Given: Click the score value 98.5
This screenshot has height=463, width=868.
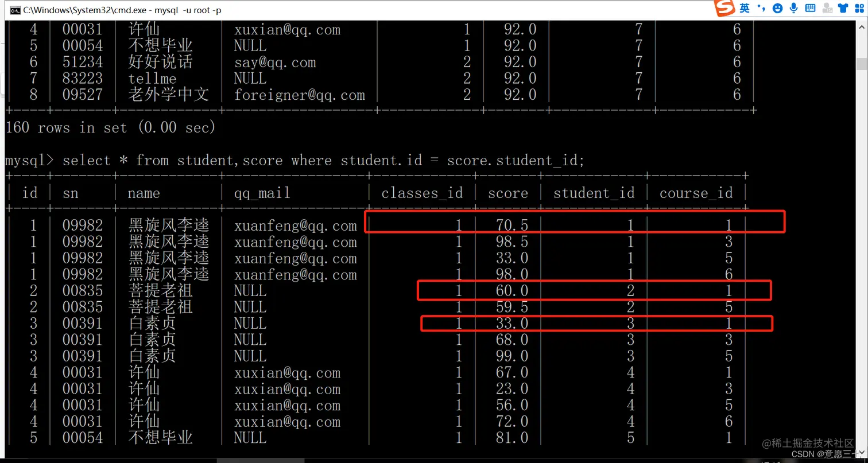Looking at the screenshot, I should click(x=512, y=242).
